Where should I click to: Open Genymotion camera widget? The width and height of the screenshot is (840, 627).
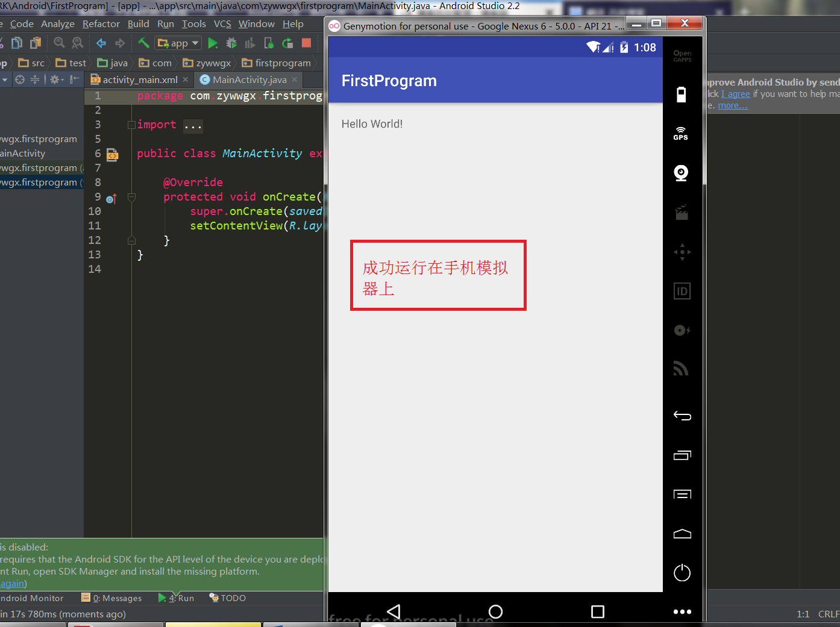(681, 173)
